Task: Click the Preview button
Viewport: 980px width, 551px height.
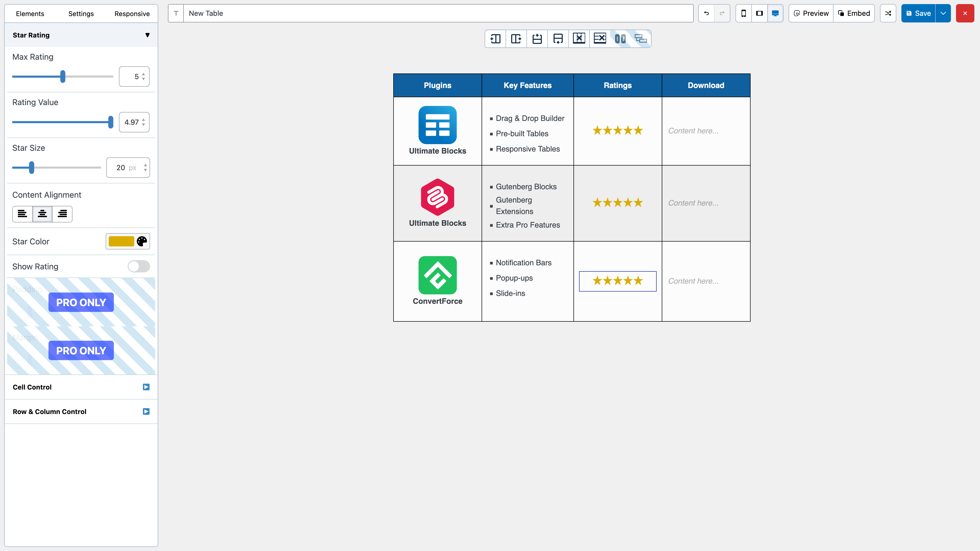Action: click(811, 13)
